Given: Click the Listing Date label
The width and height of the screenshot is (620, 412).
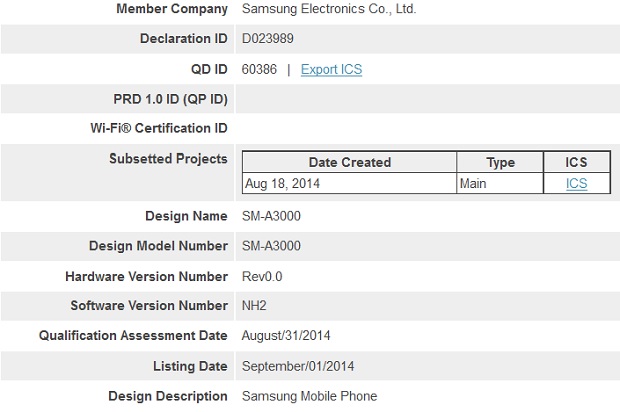Looking at the screenshot, I should tap(191, 366).
